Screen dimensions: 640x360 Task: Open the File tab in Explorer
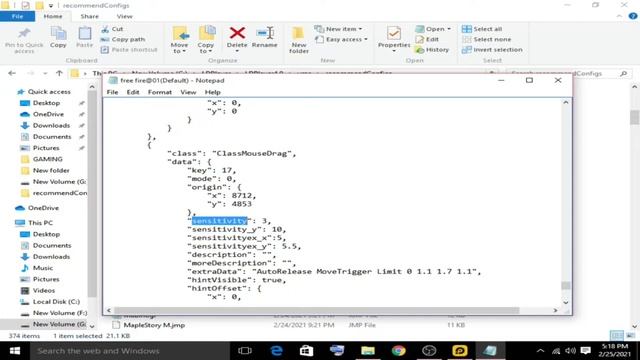(x=18, y=16)
